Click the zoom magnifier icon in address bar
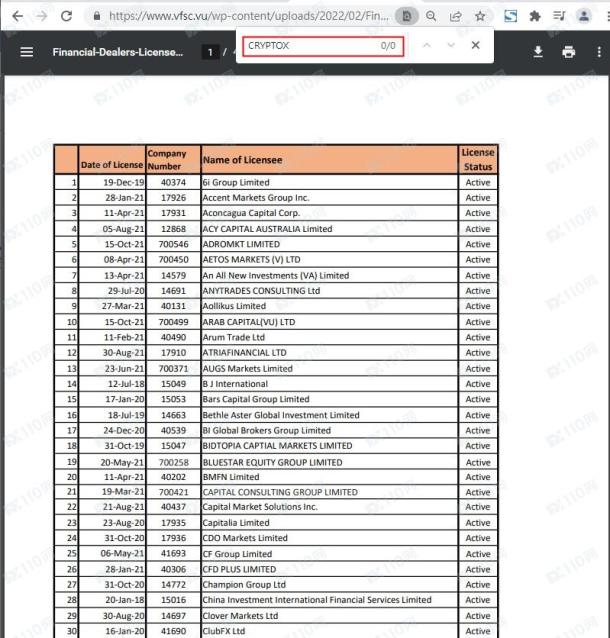 (431, 16)
